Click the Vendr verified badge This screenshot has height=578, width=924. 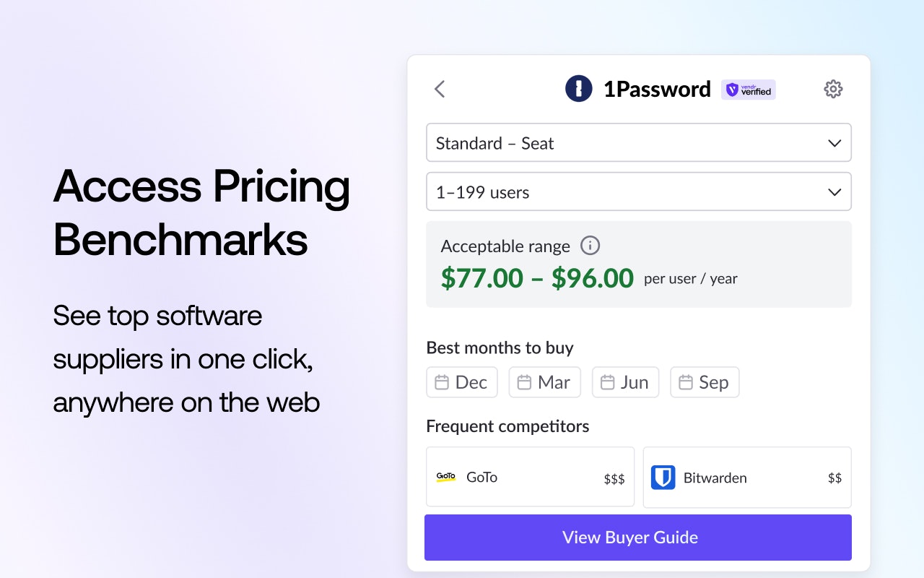[748, 90]
